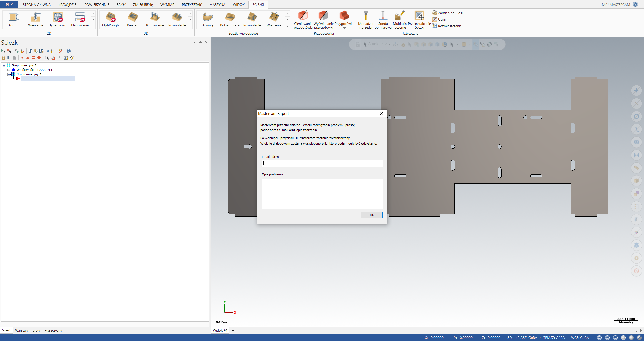The width and height of the screenshot is (644, 341).
Task: Switch to STRONA GŁÓWNA ribbon tab
Action: 37,5
